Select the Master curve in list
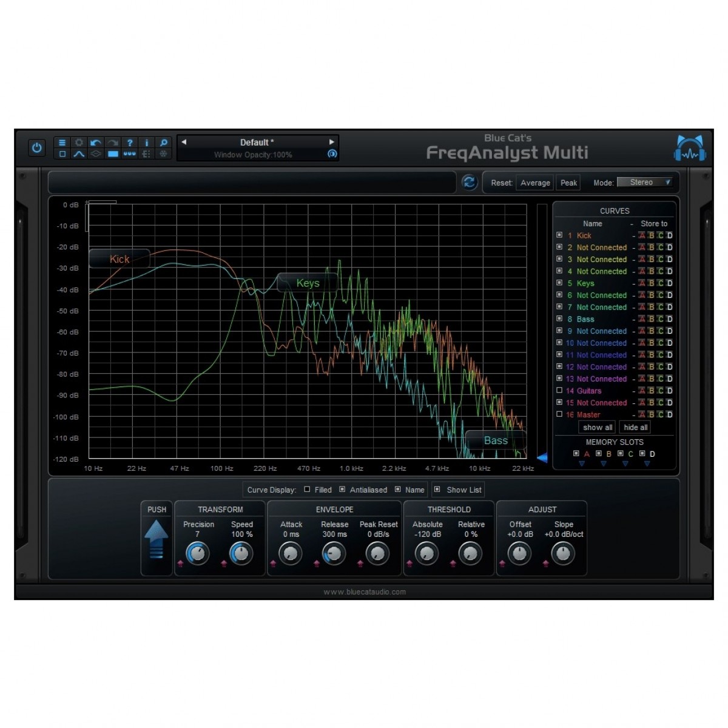 pos(588,415)
